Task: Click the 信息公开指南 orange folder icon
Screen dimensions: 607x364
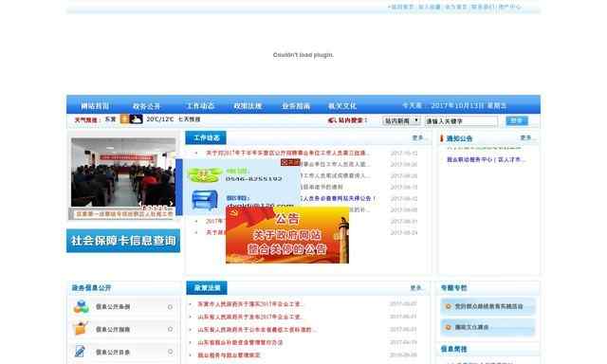Action: click(x=81, y=328)
